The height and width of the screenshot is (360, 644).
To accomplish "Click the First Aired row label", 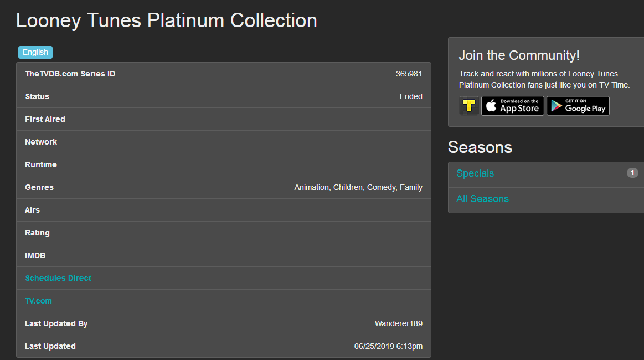I will pyautogui.click(x=45, y=119).
